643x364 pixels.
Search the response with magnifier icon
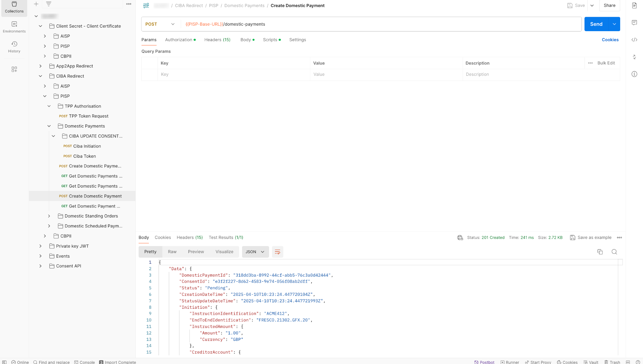[614, 252]
